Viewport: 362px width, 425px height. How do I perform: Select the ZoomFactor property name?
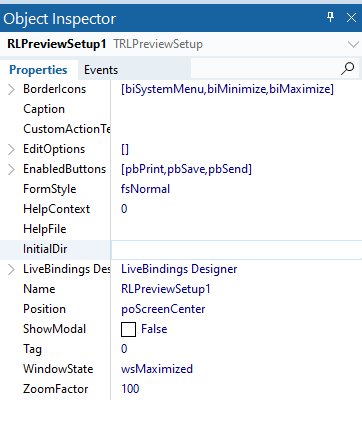coord(55,389)
